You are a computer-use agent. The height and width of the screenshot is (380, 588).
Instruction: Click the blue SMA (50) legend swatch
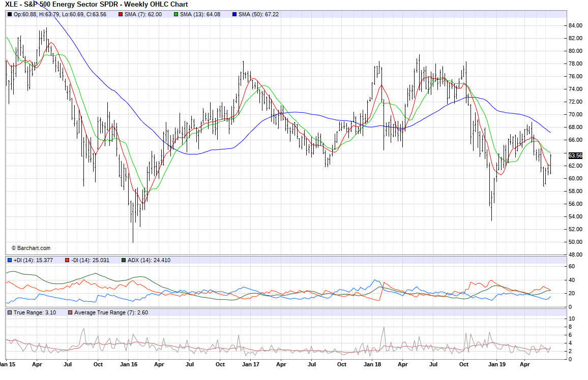235,15
